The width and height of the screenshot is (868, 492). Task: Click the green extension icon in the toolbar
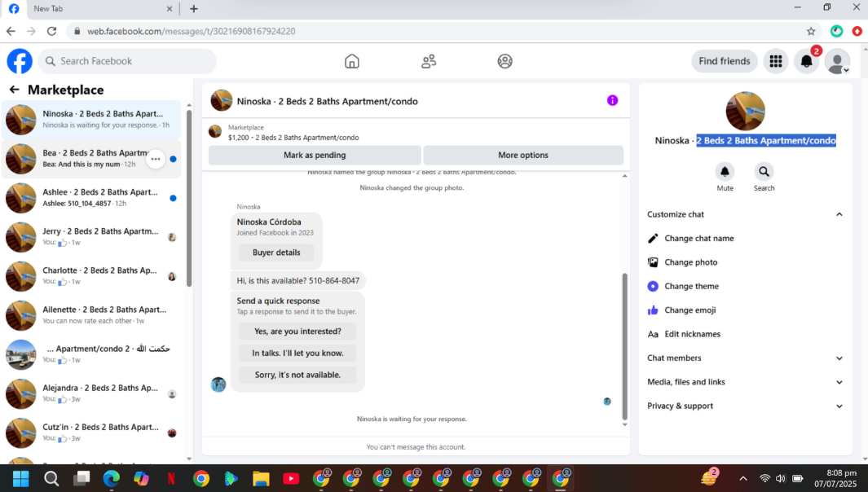[x=836, y=31]
